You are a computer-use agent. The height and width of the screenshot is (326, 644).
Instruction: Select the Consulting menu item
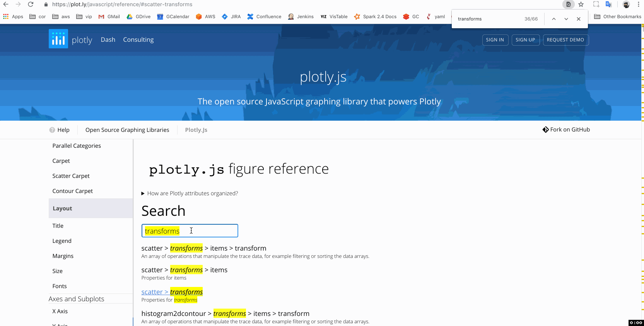click(x=138, y=39)
